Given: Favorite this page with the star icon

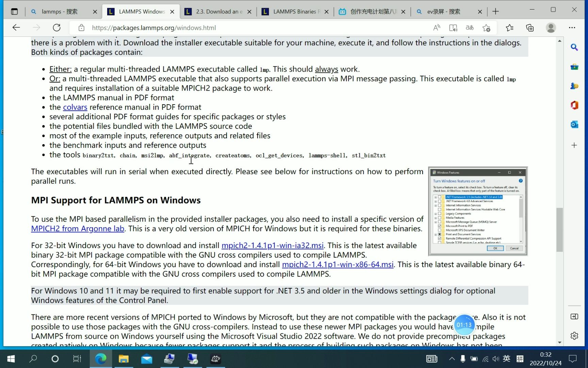Looking at the screenshot, I should (486, 28).
